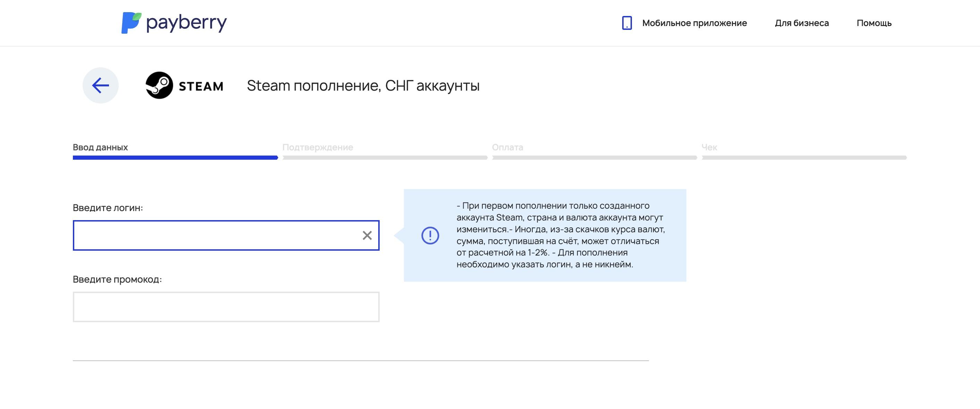Click the mobile phone icon in header
This screenshot has width=980, height=409.
[x=627, y=23]
